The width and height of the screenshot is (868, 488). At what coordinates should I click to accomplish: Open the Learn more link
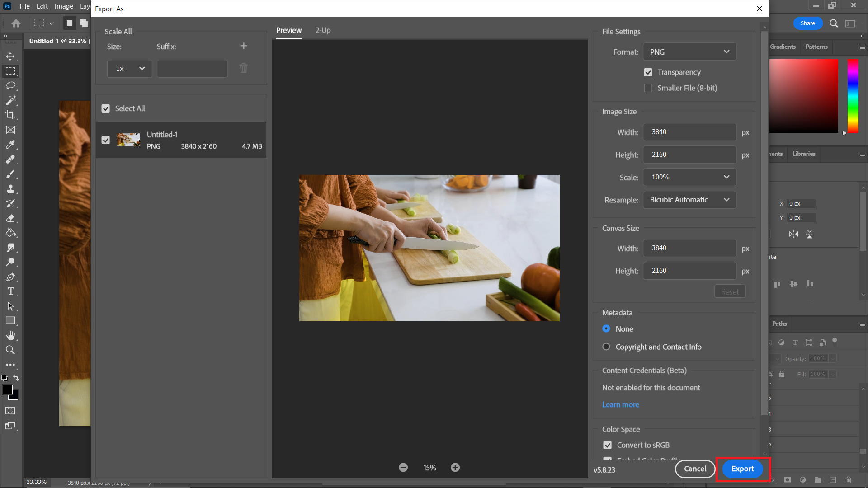pos(620,404)
